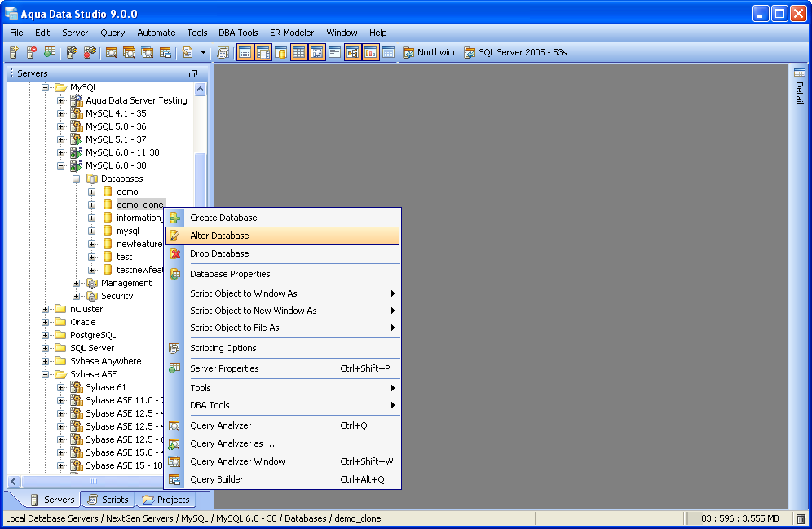Viewport: 812px width, 529px height.
Task: Click the trash can garbage collect icon
Action: coord(801,518)
